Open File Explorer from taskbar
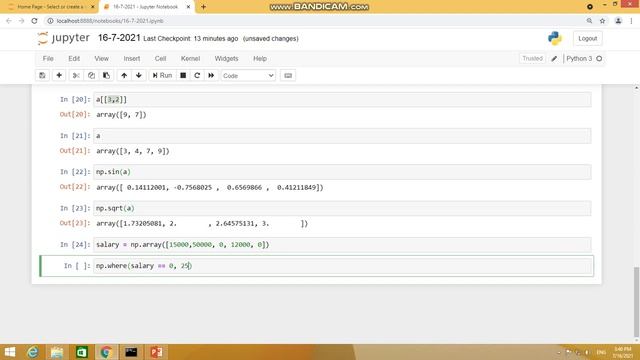Screen dimensions: 640x360 click(x=57, y=352)
